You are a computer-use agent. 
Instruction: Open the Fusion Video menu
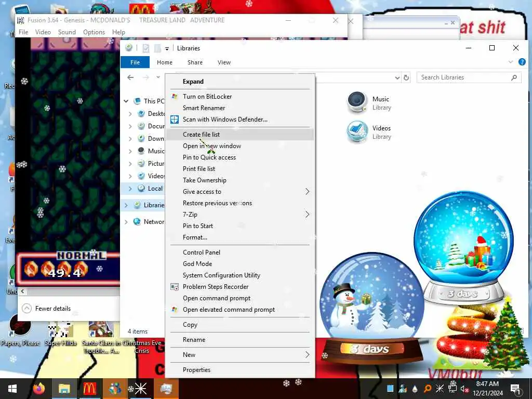[x=43, y=32]
